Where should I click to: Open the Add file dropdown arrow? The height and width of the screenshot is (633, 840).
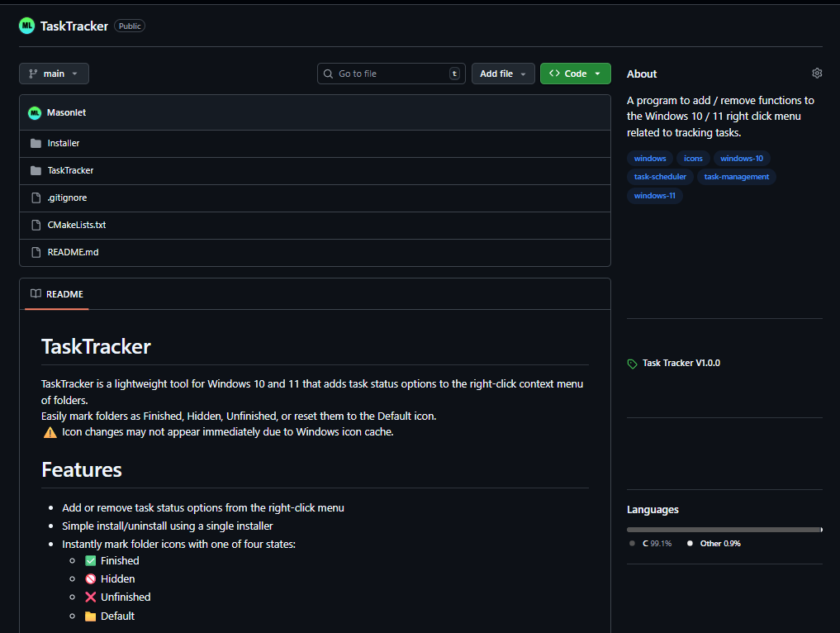[521, 74]
